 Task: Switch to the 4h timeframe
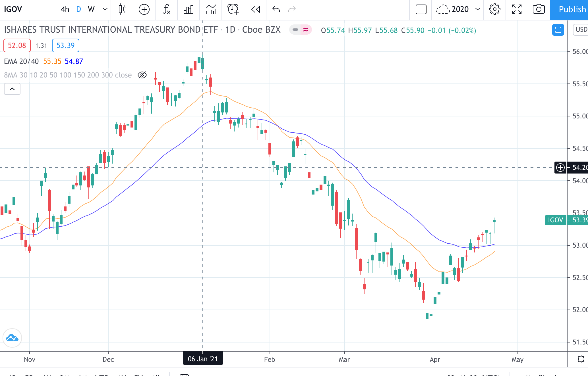(65, 9)
